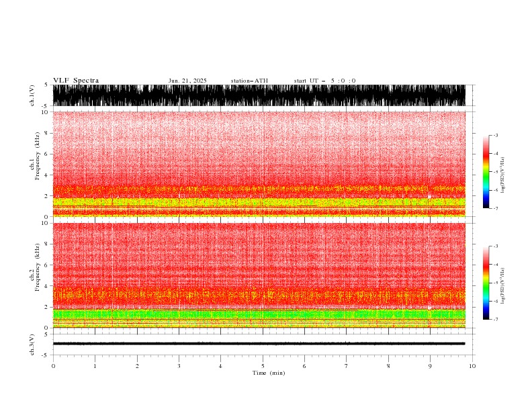Click the ch.1 spectrogram panel

[x=259, y=164]
